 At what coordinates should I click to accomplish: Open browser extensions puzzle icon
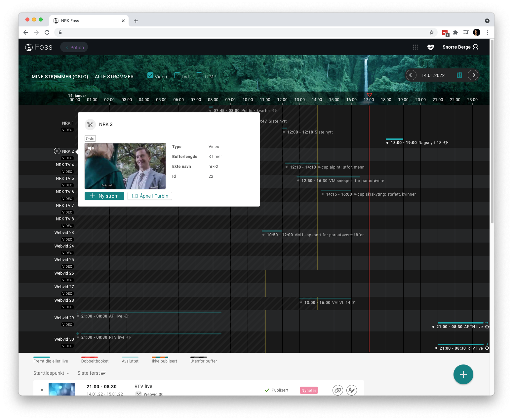tap(455, 32)
